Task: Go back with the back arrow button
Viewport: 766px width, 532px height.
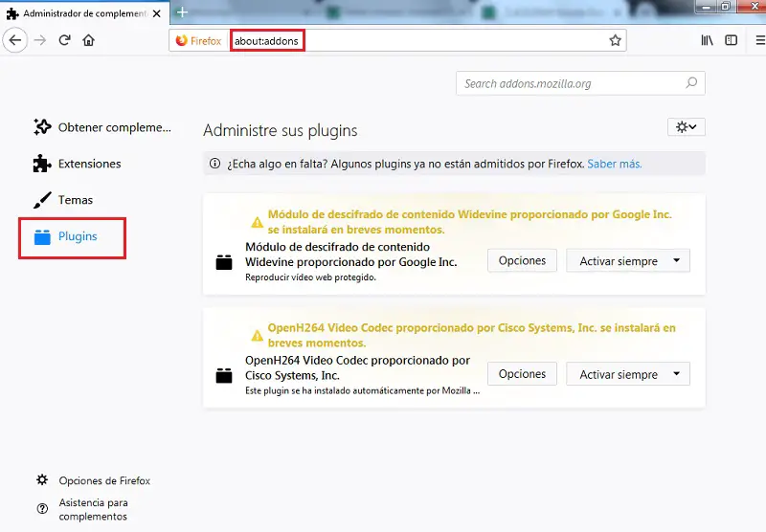Action: click(15, 40)
